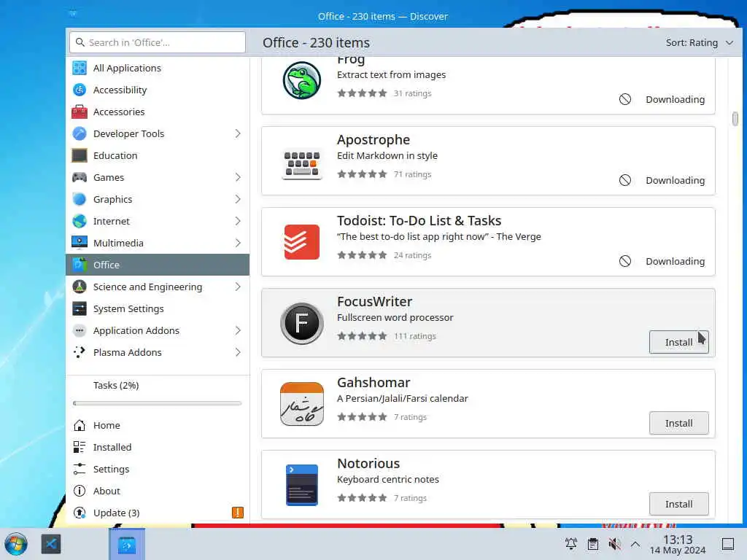
Task: Click the Developer Tools category icon
Action: [x=79, y=134]
